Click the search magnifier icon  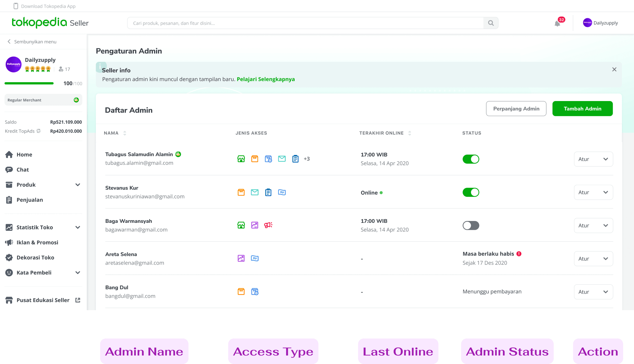(x=491, y=23)
